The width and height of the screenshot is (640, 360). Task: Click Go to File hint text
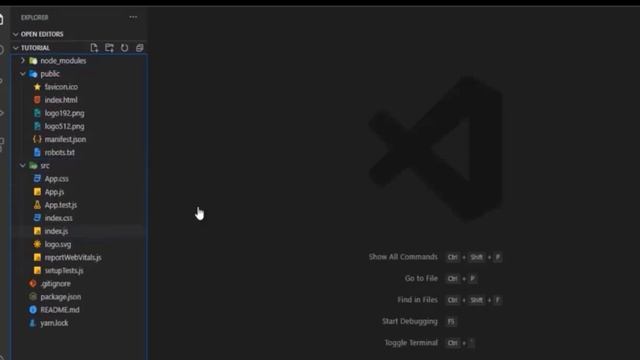pos(421,278)
